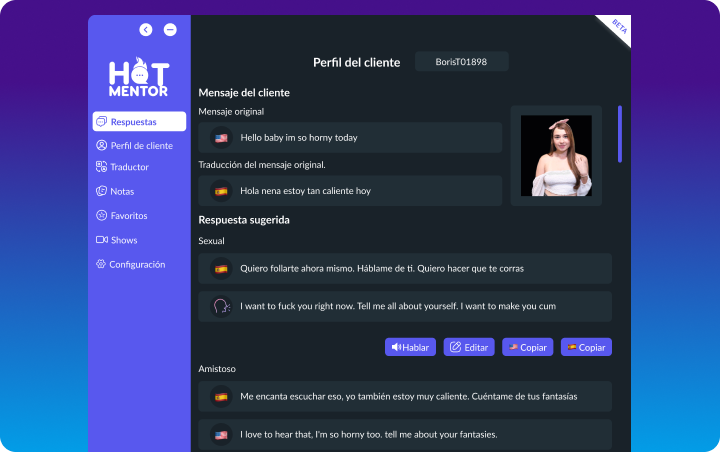The width and height of the screenshot is (720, 452).
Task: Click the 'Hello baby im so horny today' message
Action: pos(350,137)
